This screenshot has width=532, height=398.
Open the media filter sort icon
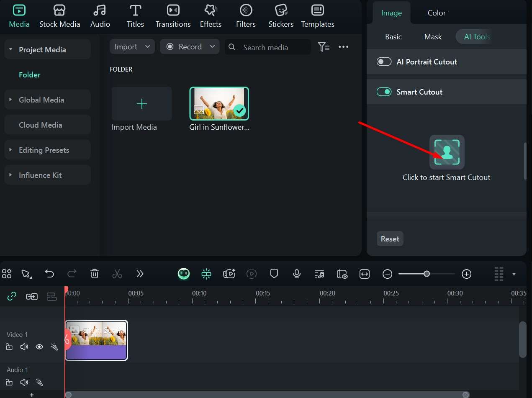(324, 47)
